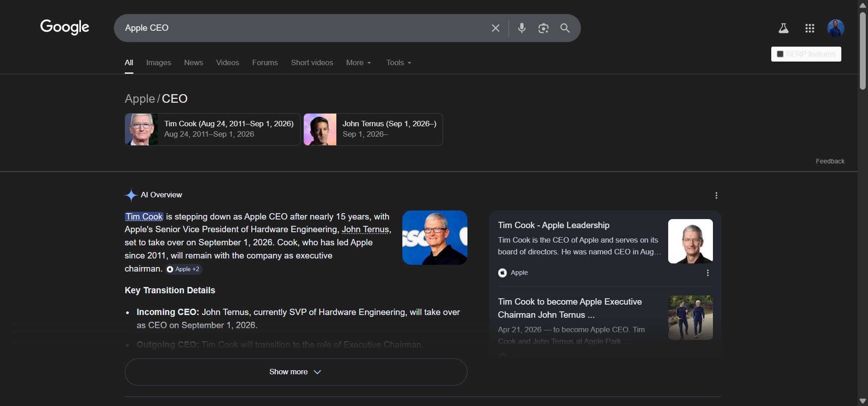
Task: Open the Tim Cook CEO card
Action: pyautogui.click(x=212, y=129)
